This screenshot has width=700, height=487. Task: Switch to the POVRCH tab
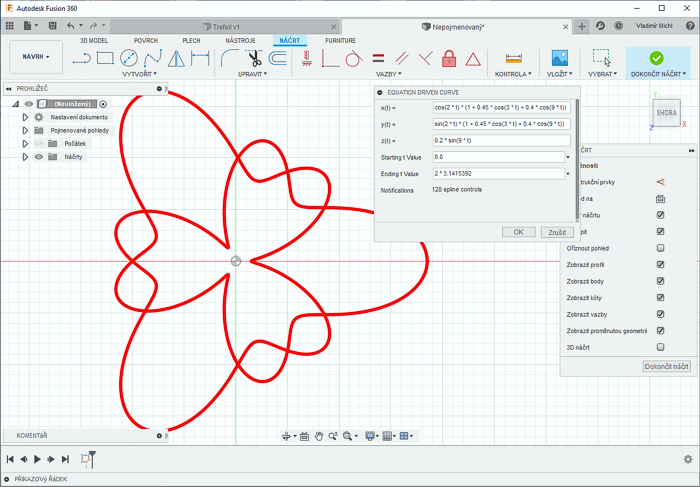[145, 40]
